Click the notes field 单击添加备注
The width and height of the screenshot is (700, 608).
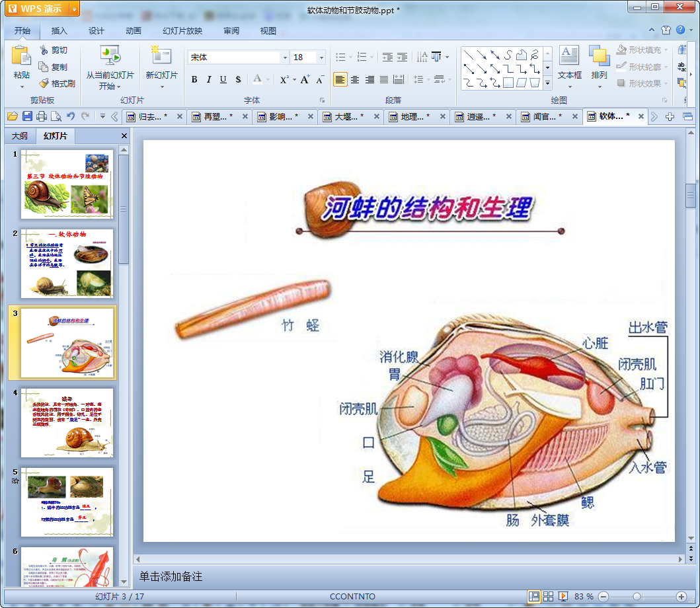(171, 576)
